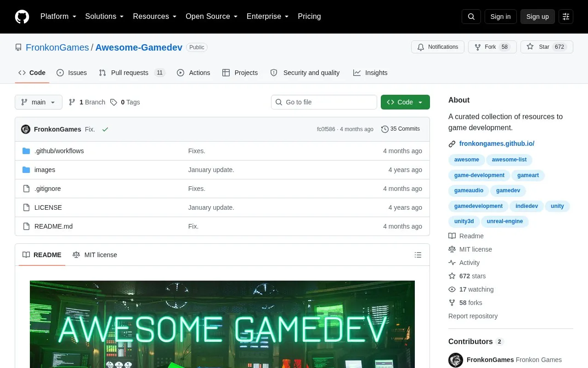
Task: Open the .github/workflows folder
Action: click(59, 151)
